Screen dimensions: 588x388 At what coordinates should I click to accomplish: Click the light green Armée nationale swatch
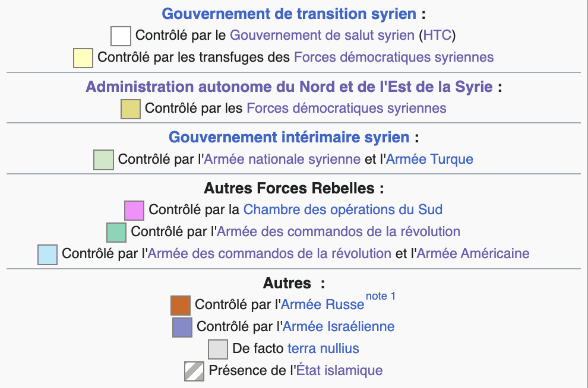(103, 160)
